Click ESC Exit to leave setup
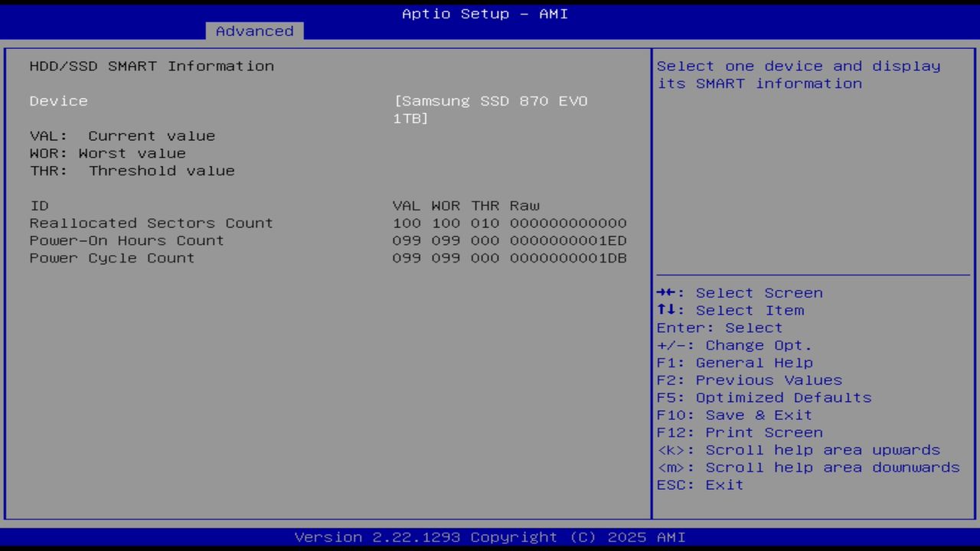Viewport: 980px width, 551px height. coord(699,484)
